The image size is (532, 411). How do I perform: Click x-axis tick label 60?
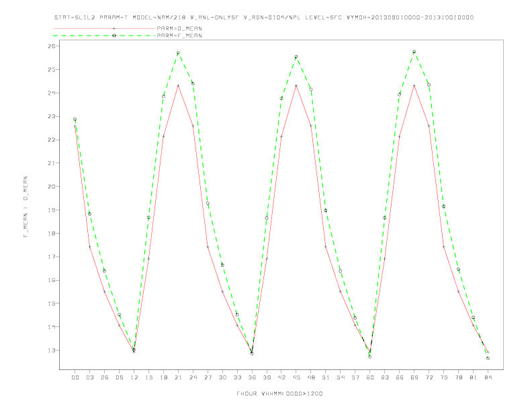370,377
